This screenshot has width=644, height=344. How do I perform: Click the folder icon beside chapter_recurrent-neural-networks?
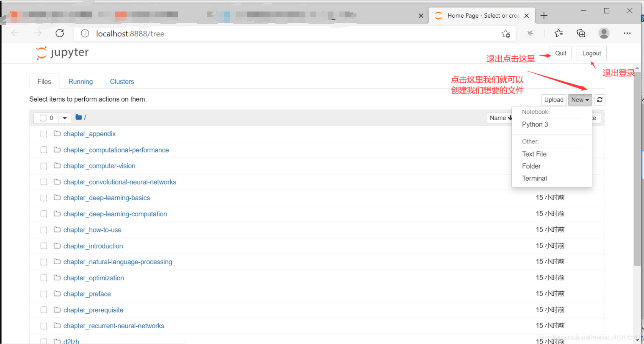[x=57, y=326]
